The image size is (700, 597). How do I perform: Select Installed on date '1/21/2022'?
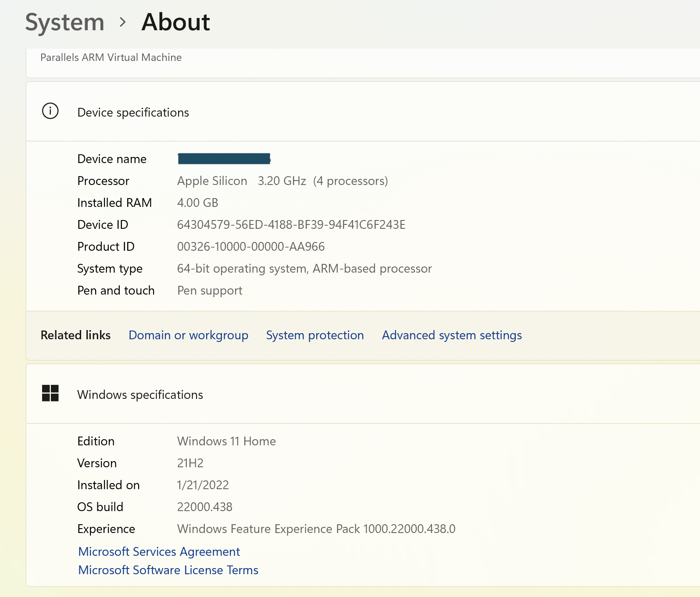coord(203,485)
